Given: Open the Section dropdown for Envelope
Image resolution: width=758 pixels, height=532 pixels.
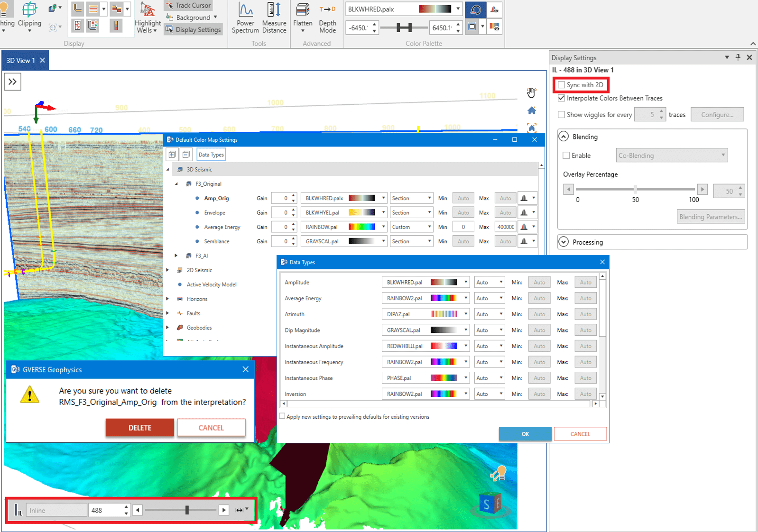Looking at the screenshot, I should click(x=411, y=213).
